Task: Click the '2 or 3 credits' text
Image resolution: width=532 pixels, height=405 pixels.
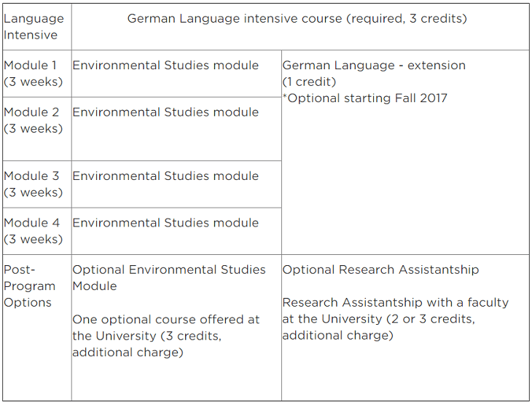Action: (431, 319)
